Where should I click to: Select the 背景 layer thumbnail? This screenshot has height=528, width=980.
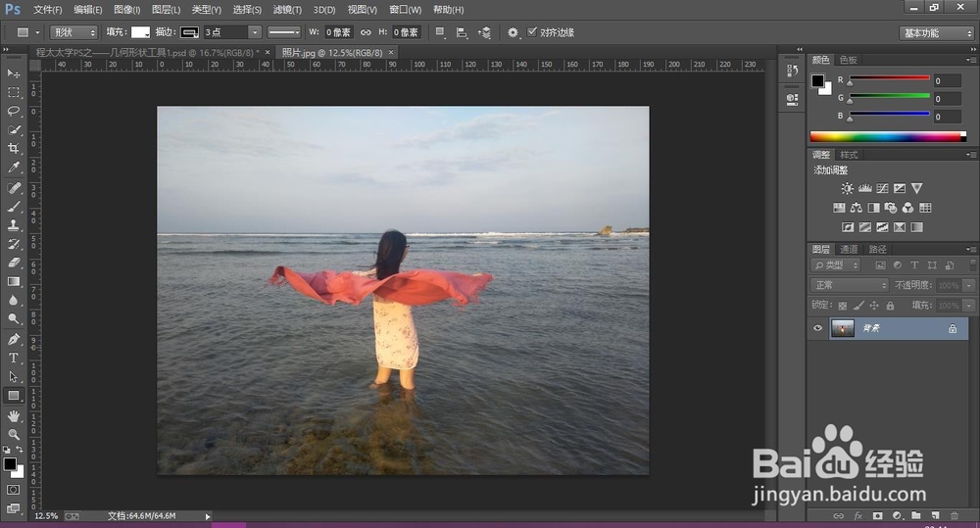coord(842,328)
